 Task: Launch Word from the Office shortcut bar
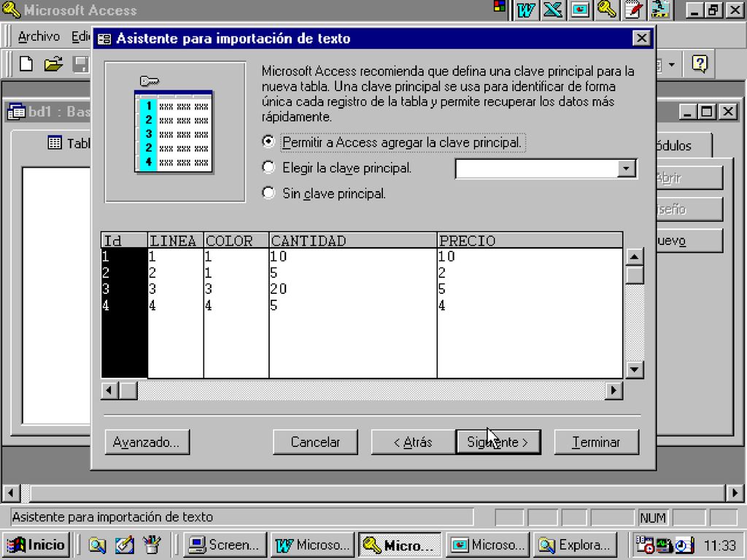point(525,9)
